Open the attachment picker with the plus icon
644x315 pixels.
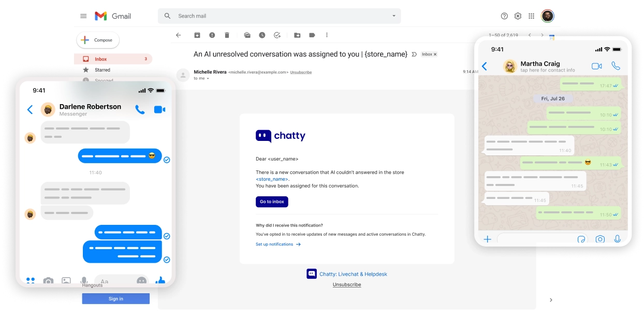487,239
